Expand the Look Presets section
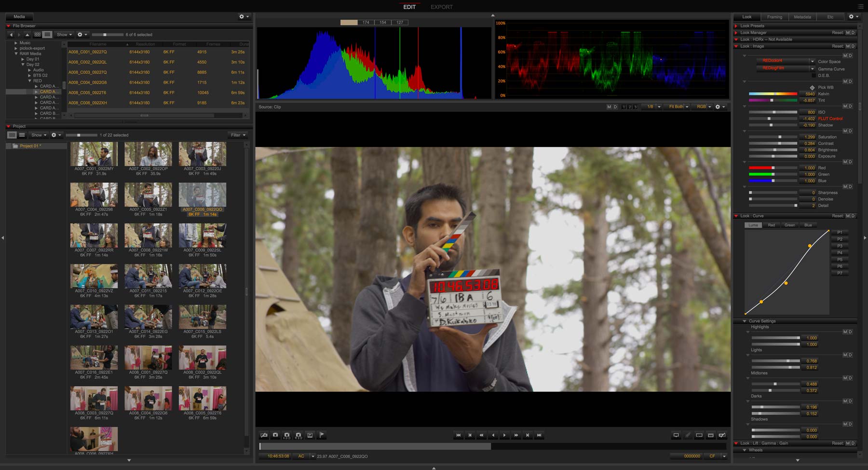Viewport: 868px width, 470px height. [736, 26]
